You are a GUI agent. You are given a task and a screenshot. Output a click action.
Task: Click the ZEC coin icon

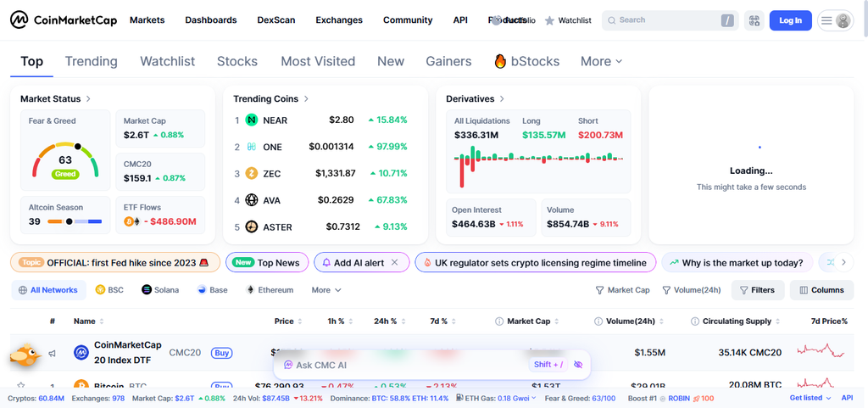252,173
